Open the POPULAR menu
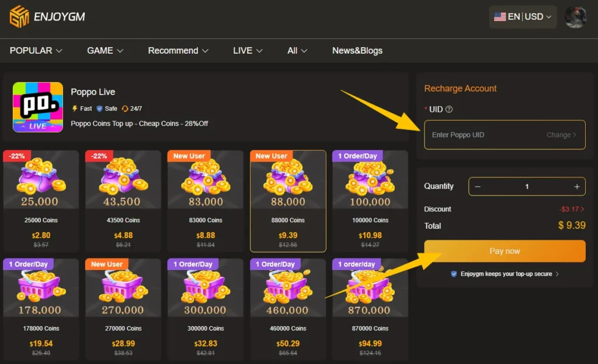598x364 pixels. 36,51
